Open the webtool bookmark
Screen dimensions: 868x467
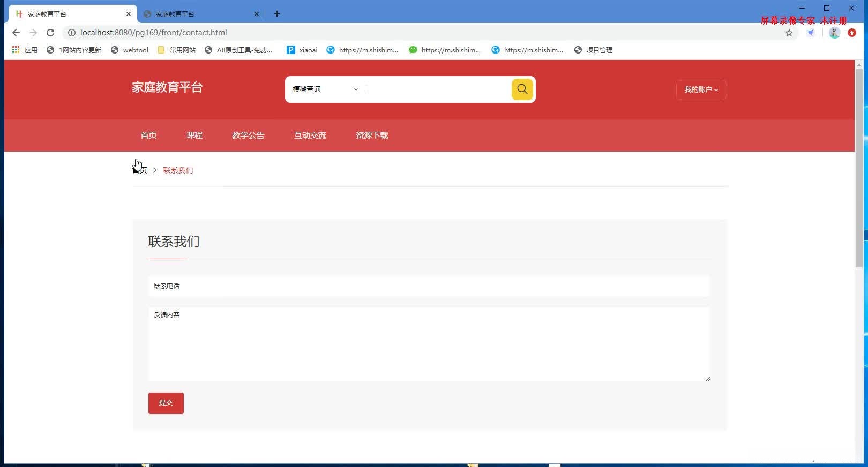pos(130,50)
